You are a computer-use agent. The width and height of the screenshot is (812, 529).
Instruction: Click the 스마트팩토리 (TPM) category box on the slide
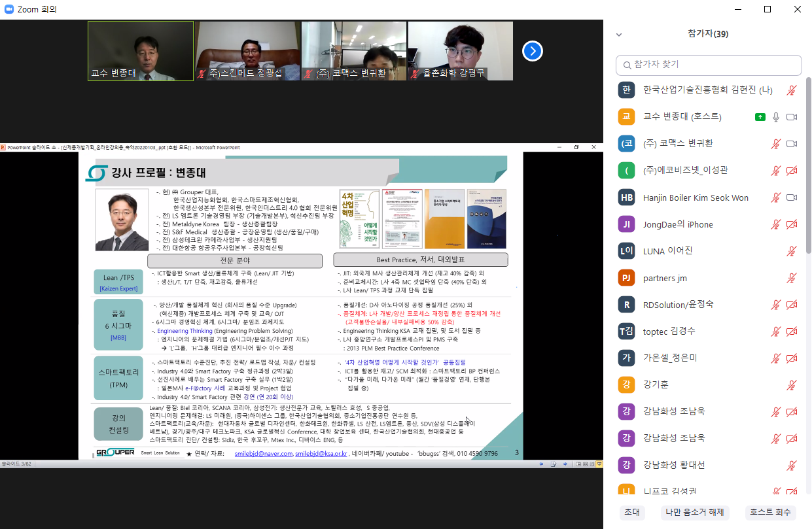[x=119, y=379]
